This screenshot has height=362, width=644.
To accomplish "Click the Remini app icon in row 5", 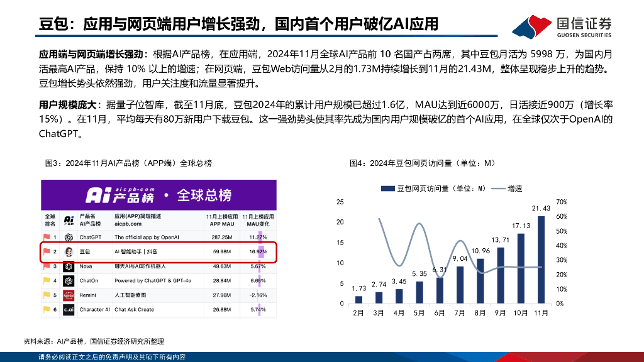I will (x=69, y=295).
